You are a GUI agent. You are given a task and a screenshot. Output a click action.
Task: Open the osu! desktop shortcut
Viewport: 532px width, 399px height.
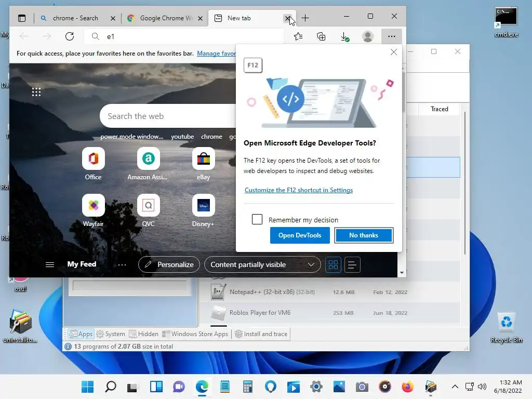(x=20, y=284)
